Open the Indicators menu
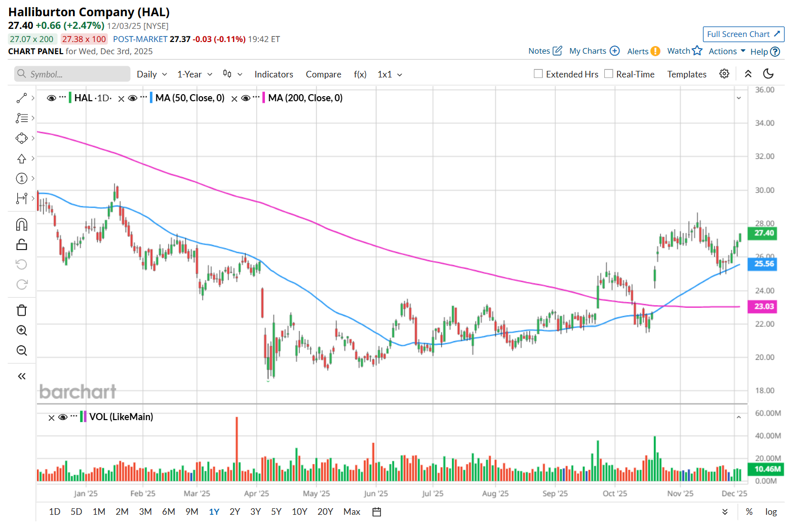The width and height of the screenshot is (811, 532). click(274, 74)
